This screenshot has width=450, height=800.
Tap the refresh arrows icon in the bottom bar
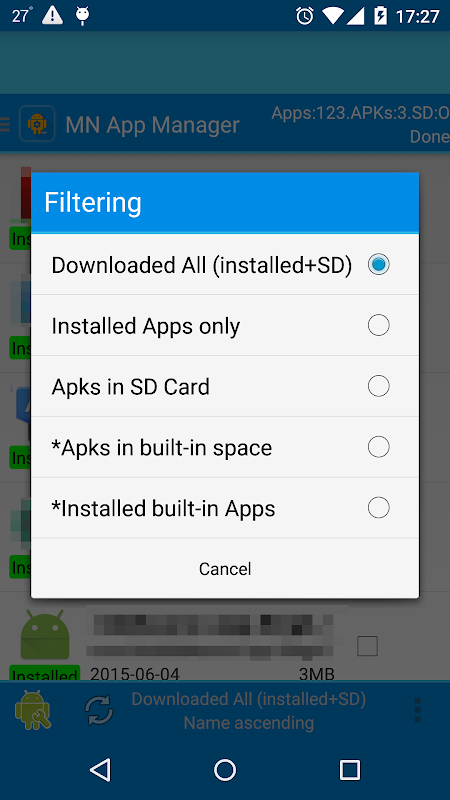pos(99,710)
